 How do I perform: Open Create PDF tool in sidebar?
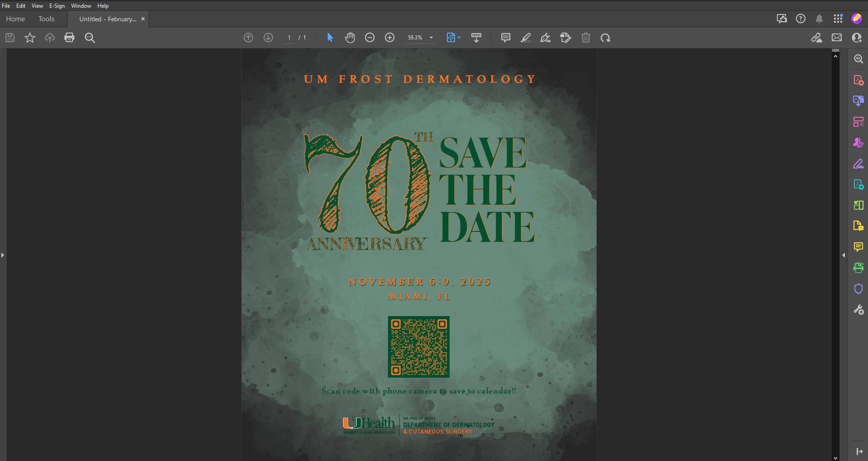click(858, 80)
